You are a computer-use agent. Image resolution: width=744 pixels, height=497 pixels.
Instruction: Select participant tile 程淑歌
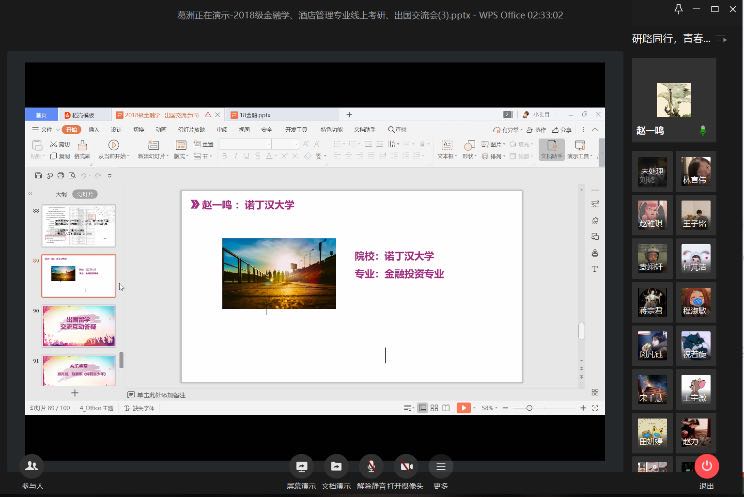point(696,302)
